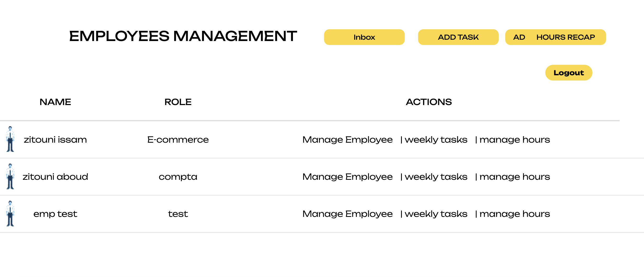Screen dimensions: 644x277
Task: Manage Employee for zitouni issam
Action: [x=347, y=140]
